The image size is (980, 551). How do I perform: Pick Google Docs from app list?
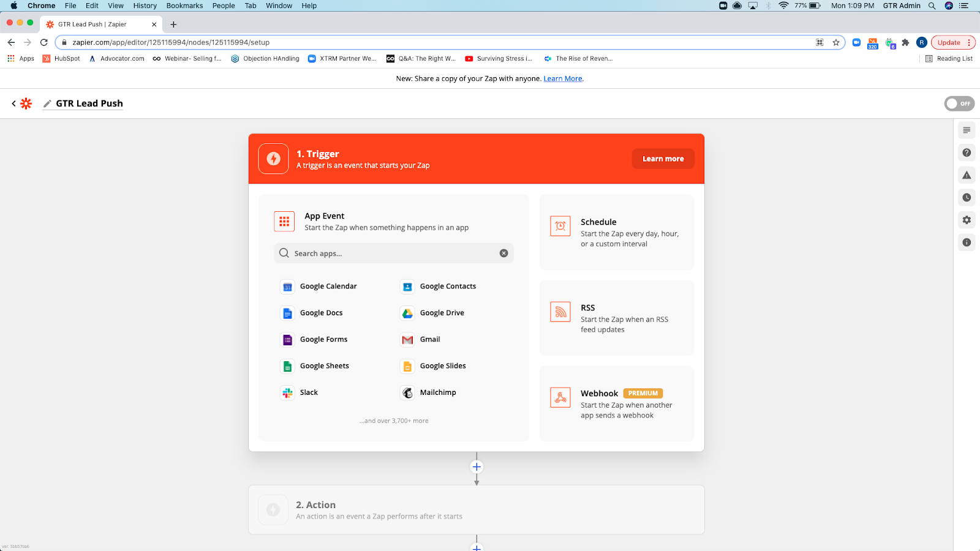tap(312, 313)
